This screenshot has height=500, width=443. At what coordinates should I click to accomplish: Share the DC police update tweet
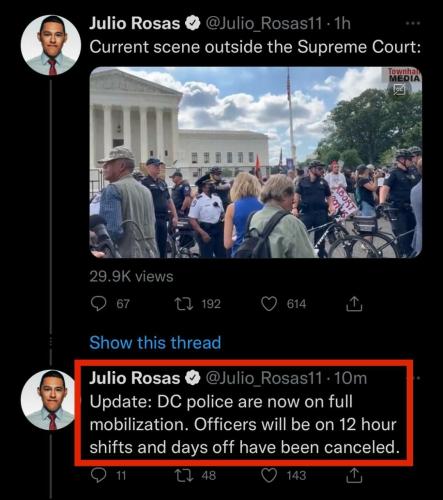(x=354, y=475)
